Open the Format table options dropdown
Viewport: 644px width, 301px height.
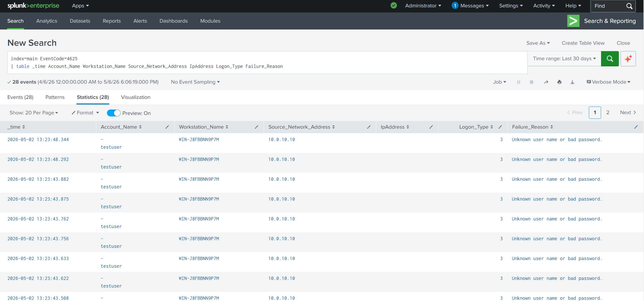(85, 113)
